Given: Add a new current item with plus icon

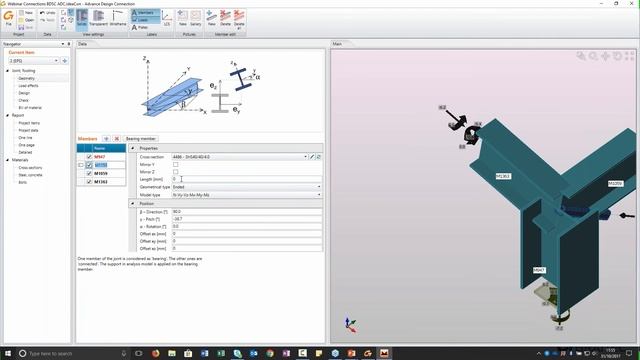Looking at the screenshot, I should click(64, 61).
